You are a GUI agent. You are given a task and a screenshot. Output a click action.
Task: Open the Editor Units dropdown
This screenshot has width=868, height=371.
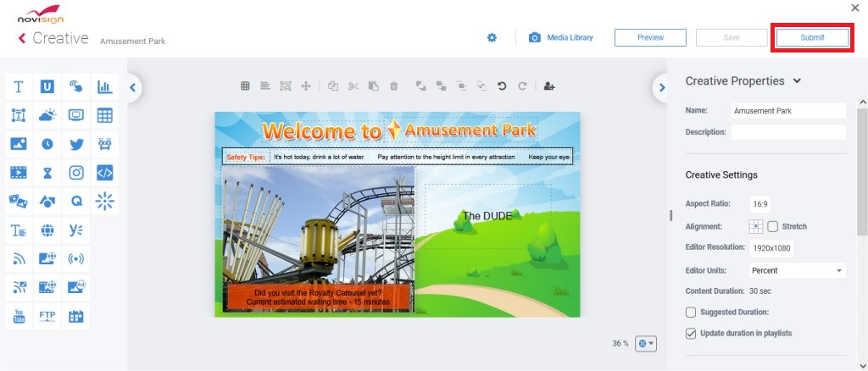coord(797,270)
